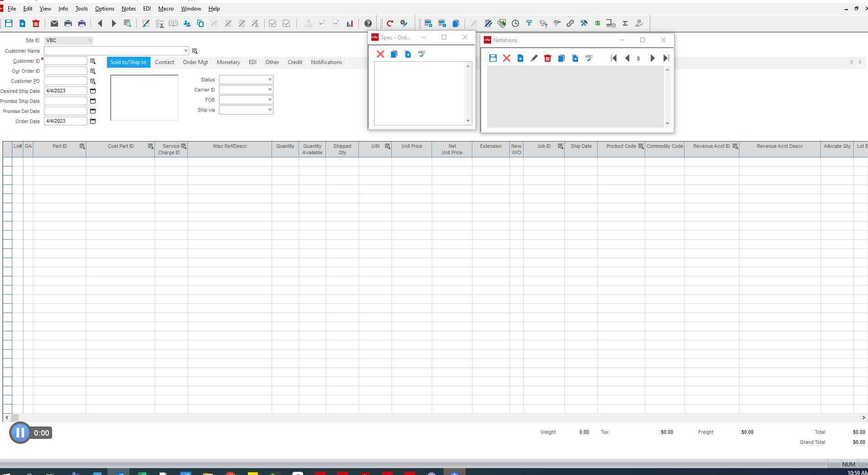The width and height of the screenshot is (868, 475).
Task: Click the red trash Delete icon in main toolbar
Action: [36, 23]
